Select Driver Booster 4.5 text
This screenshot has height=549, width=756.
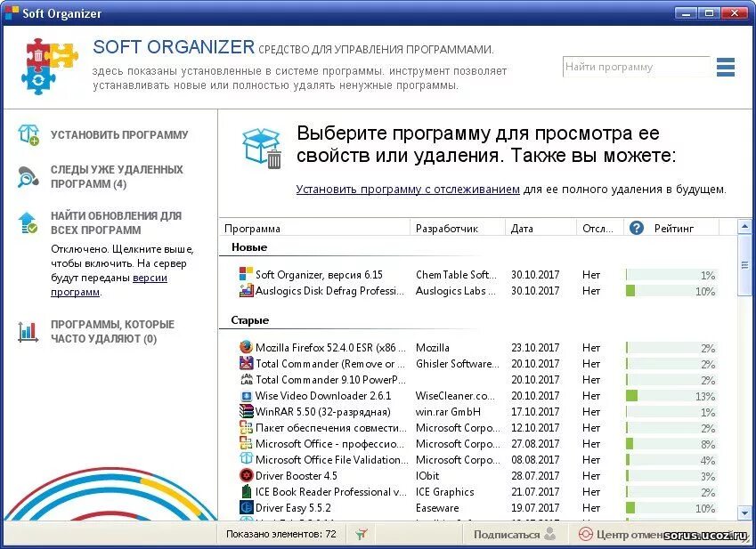coord(296,476)
